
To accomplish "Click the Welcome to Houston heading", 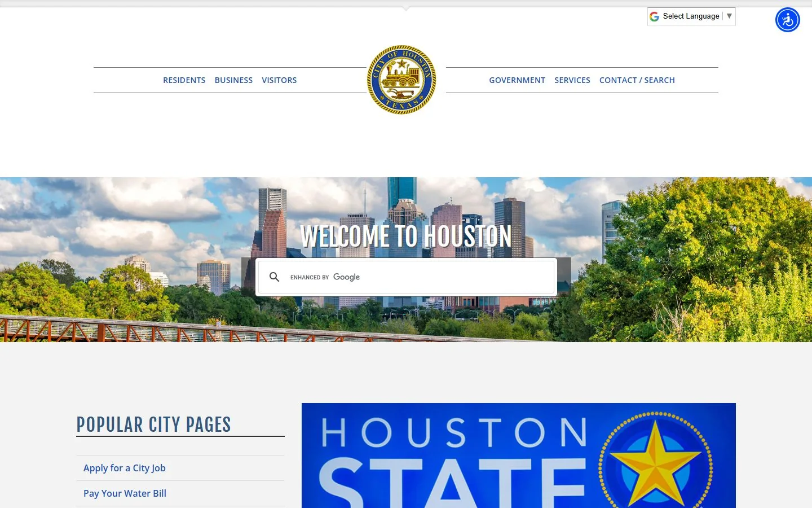I will [x=406, y=237].
